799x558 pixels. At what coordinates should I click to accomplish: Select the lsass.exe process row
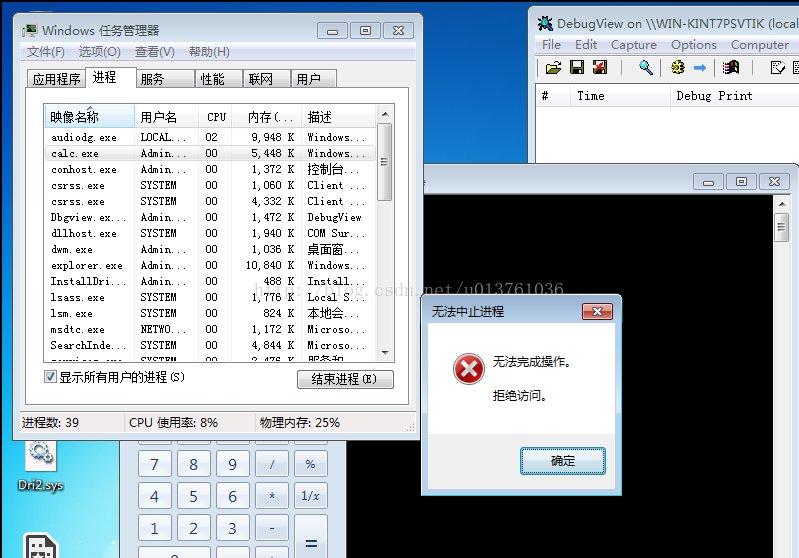(210, 297)
